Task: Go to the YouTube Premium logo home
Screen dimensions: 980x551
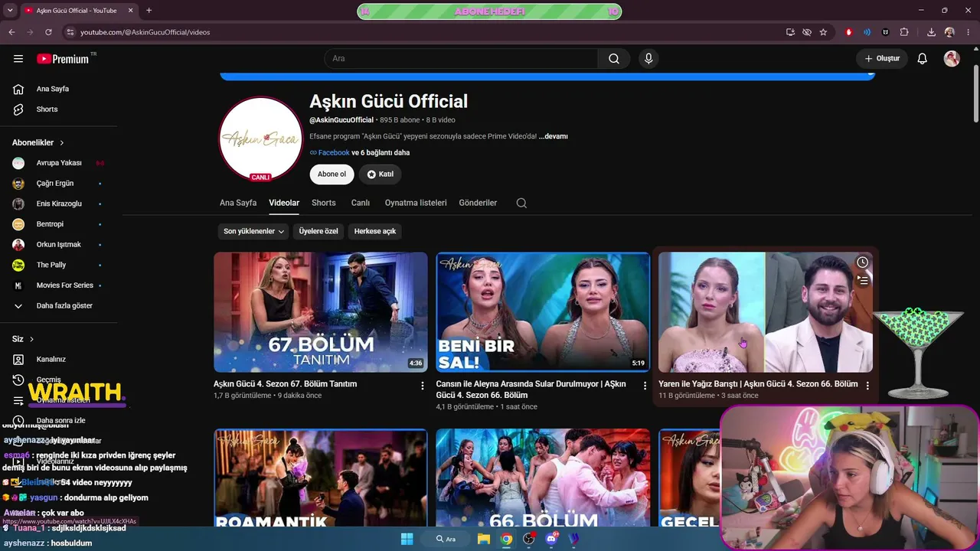Action: [63, 59]
